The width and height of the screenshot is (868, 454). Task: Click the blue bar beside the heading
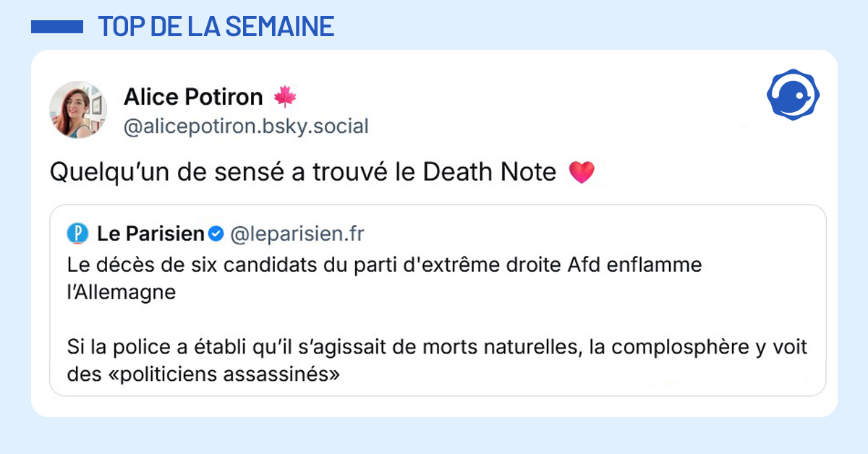point(57,27)
